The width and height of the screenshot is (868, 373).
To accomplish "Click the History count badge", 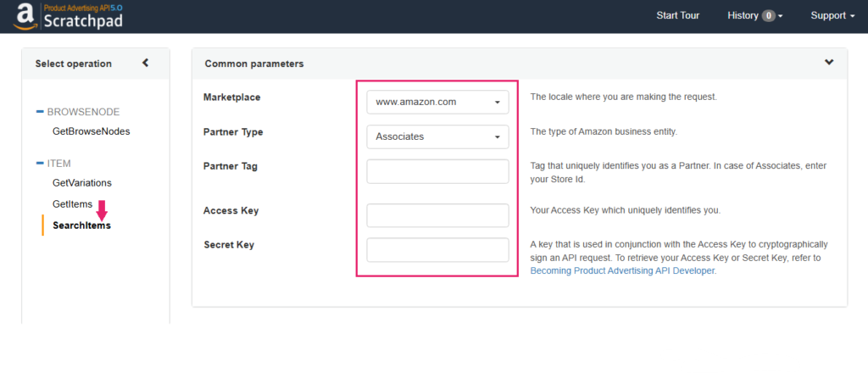I will click(x=768, y=16).
